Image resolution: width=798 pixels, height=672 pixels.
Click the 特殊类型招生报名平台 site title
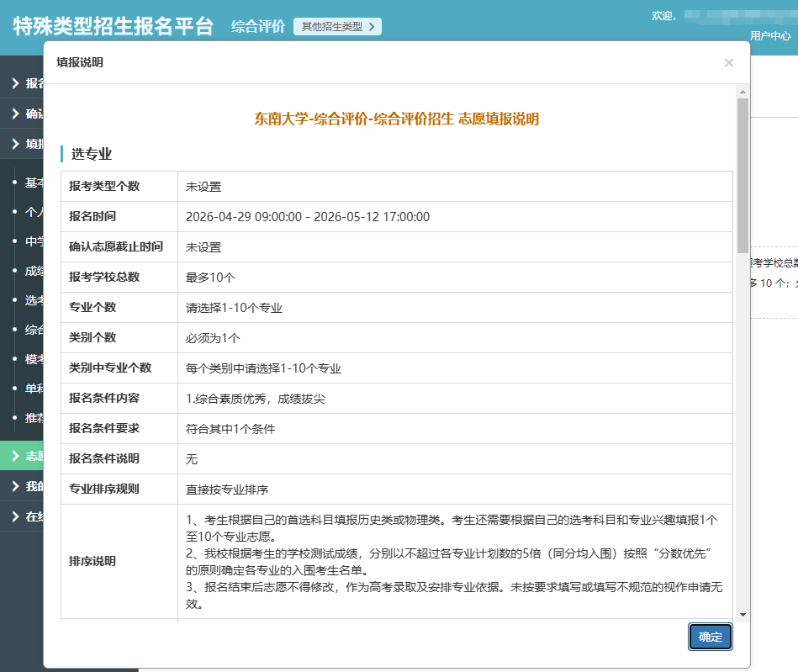113,26
